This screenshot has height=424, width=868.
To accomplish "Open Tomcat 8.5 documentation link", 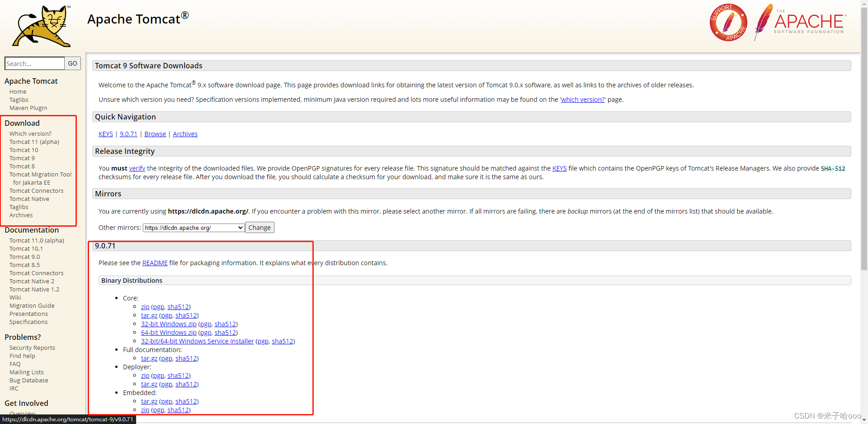I will (x=24, y=265).
